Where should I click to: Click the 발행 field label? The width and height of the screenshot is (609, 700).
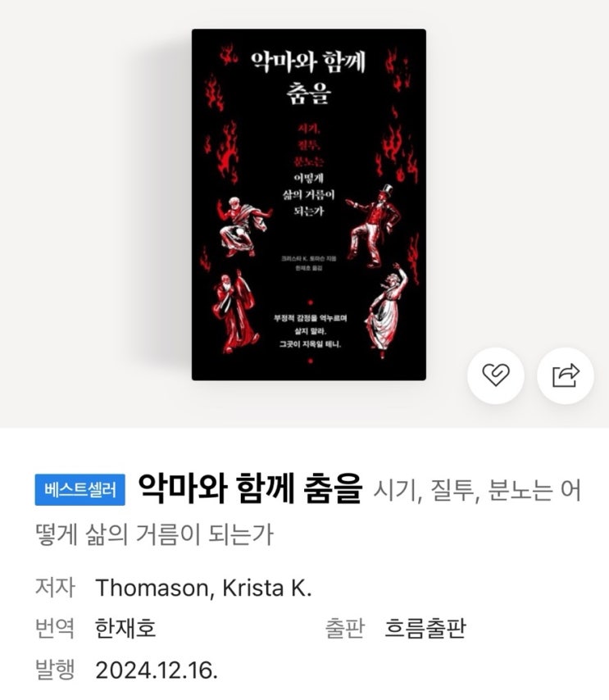pyautogui.click(x=54, y=669)
